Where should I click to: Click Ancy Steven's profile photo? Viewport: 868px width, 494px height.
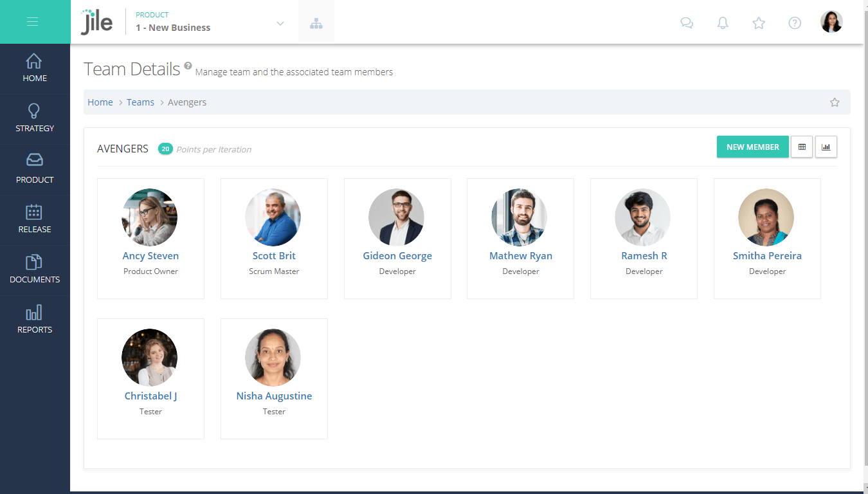[150, 217]
